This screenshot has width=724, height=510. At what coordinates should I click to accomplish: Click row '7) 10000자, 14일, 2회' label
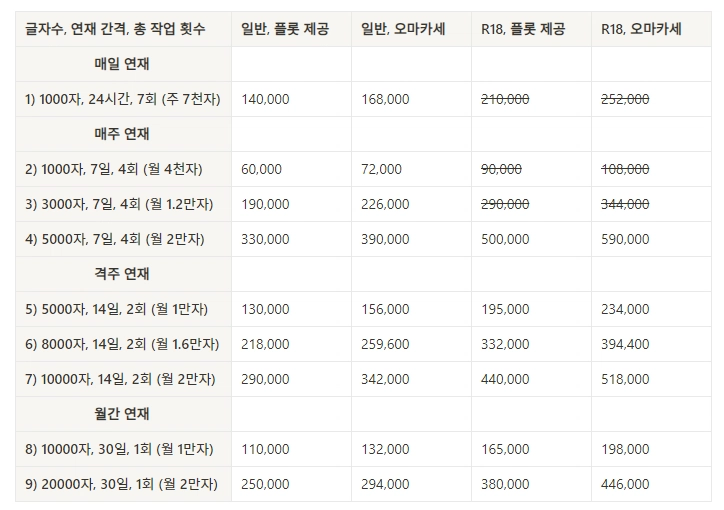pyautogui.click(x=120, y=379)
